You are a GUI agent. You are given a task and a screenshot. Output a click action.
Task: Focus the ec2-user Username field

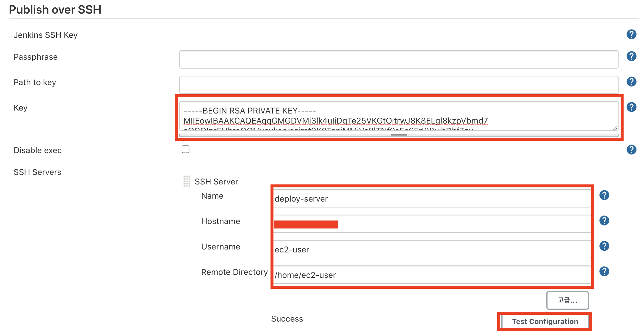coord(432,249)
